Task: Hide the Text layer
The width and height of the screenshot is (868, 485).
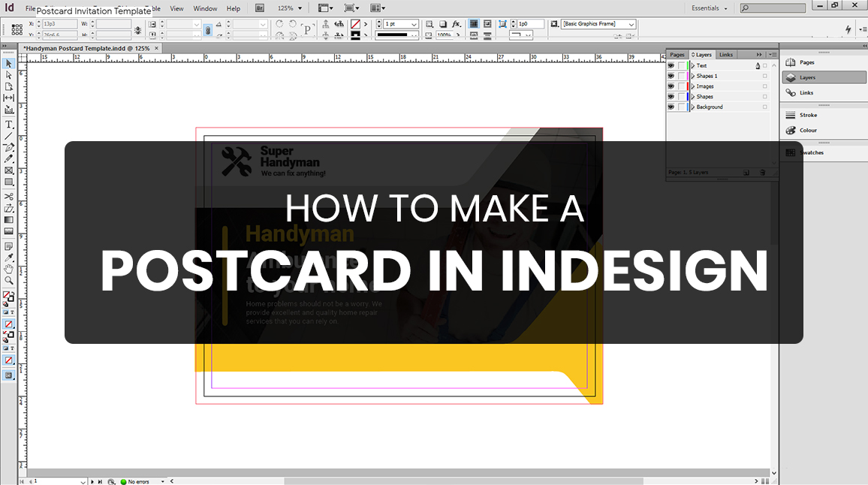Action: (x=671, y=65)
